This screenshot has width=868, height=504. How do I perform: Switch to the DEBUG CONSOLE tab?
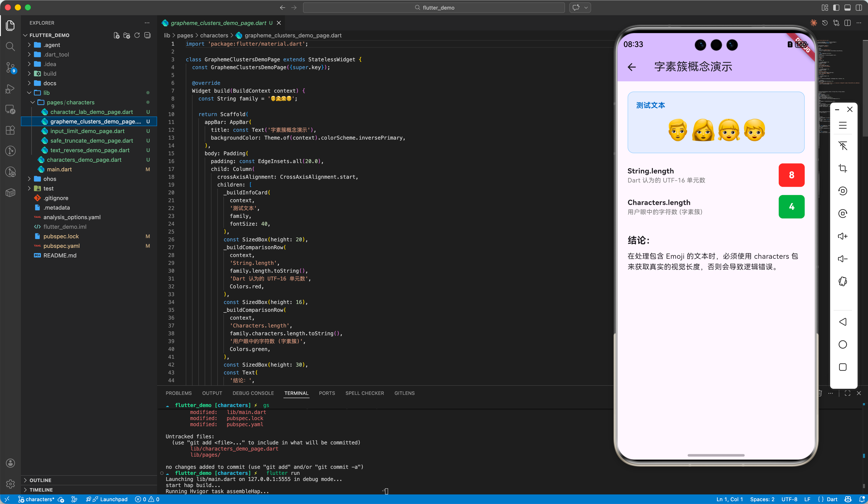click(253, 393)
